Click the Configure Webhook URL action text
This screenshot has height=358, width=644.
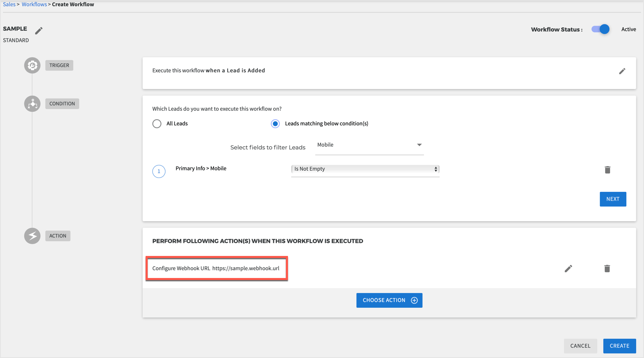[216, 269]
